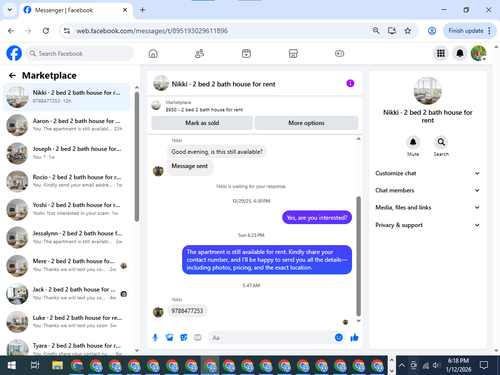Open Chrome tab search dropdown arrow
Screen dimensions: 500x375
pyautogui.click(x=10, y=10)
